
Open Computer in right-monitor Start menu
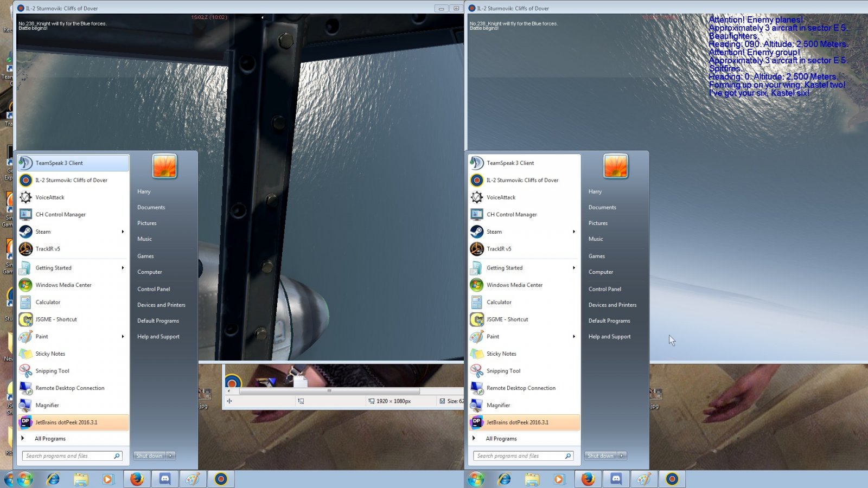pyautogui.click(x=601, y=272)
